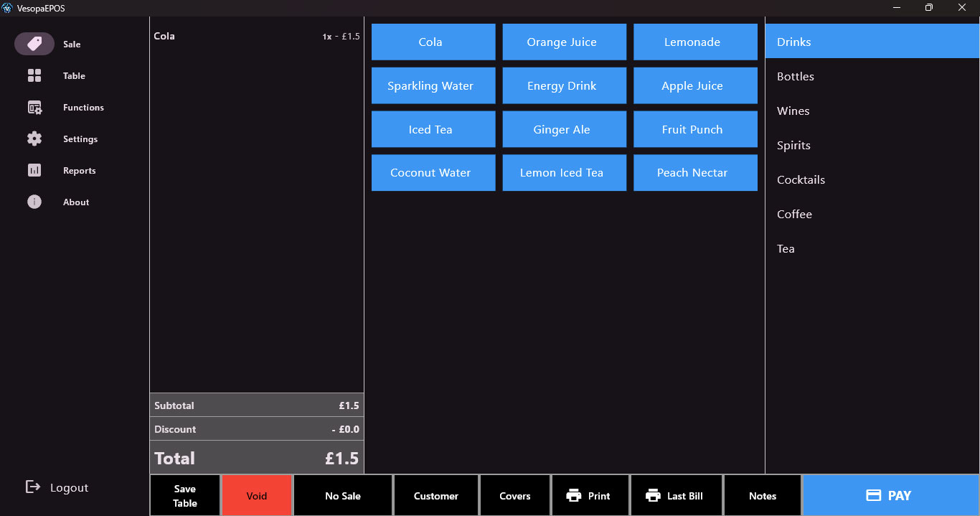Viewport: 980px width, 516px height.
Task: Open the Notes button
Action: point(763,495)
